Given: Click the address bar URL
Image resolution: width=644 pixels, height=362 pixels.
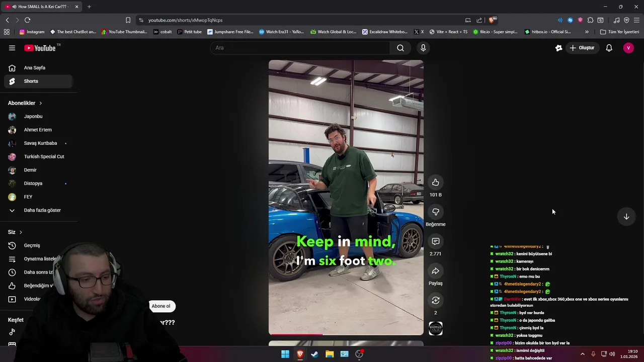Looking at the screenshot, I should 185,20.
